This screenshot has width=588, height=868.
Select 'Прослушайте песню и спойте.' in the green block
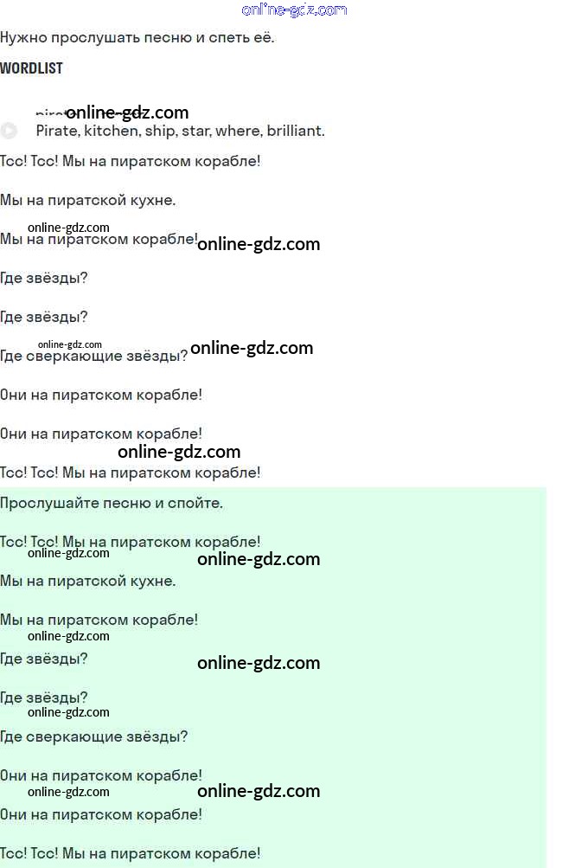(112, 503)
